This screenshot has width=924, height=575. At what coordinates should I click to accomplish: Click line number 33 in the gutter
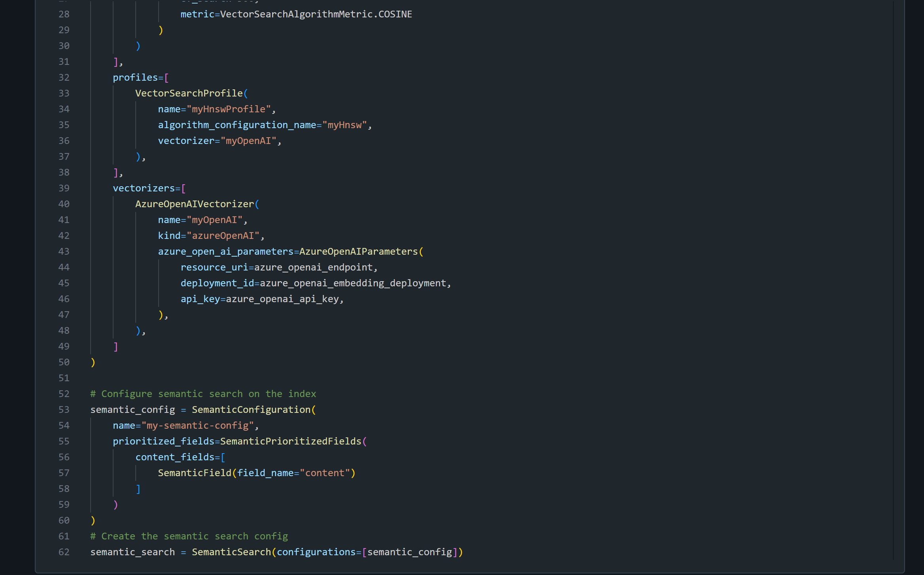64,93
